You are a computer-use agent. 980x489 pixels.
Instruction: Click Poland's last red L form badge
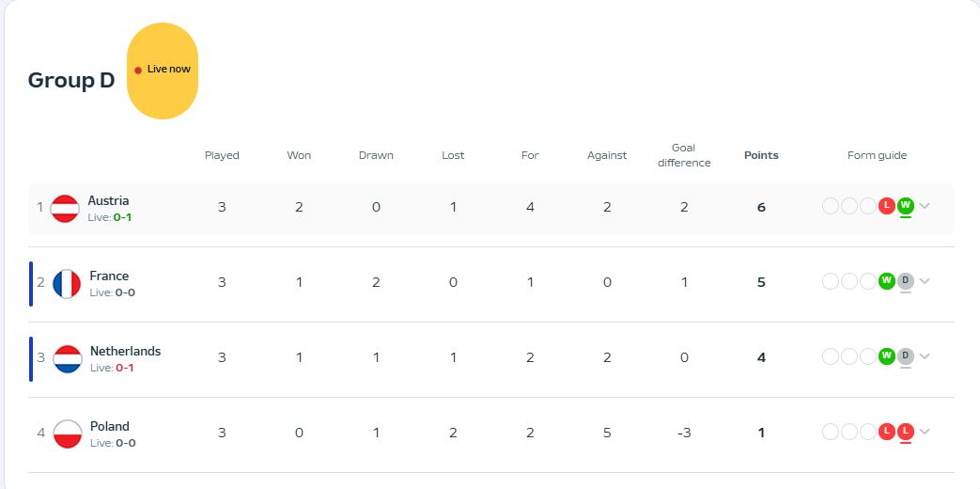[906, 431]
